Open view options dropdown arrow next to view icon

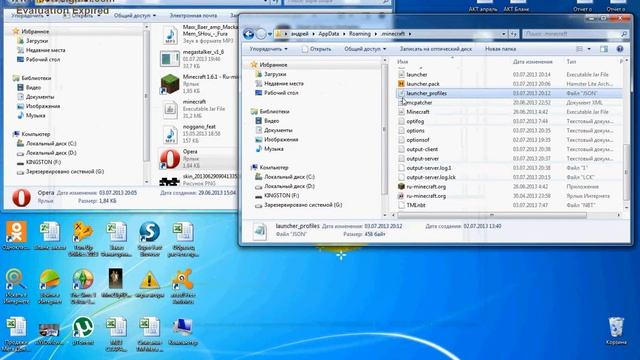[589, 49]
